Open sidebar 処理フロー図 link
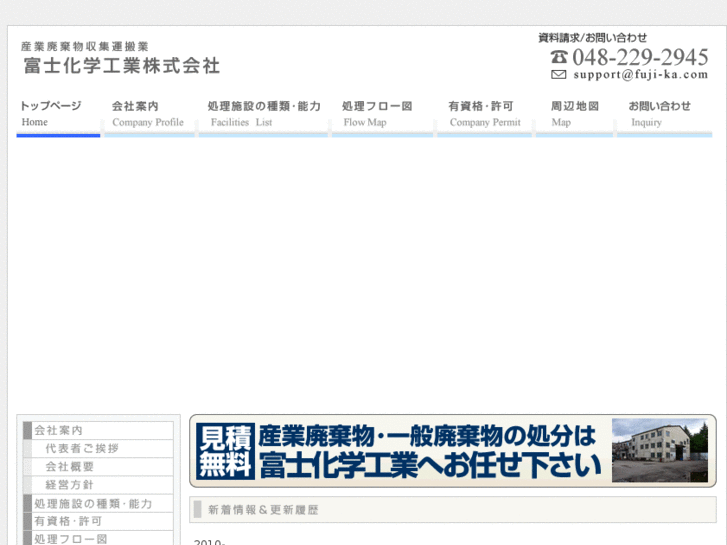Screen dimensions: 727x545 (98, 539)
